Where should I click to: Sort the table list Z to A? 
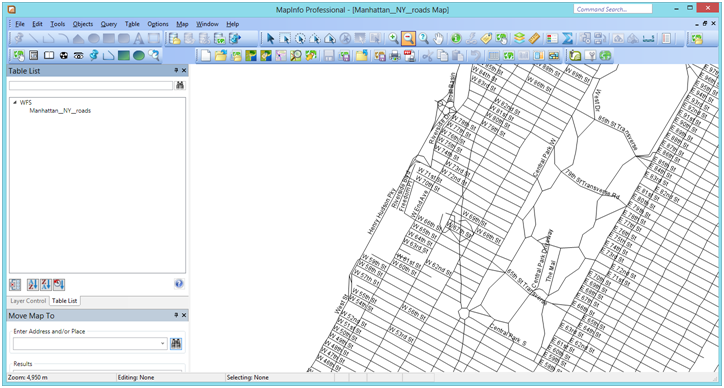coord(46,285)
